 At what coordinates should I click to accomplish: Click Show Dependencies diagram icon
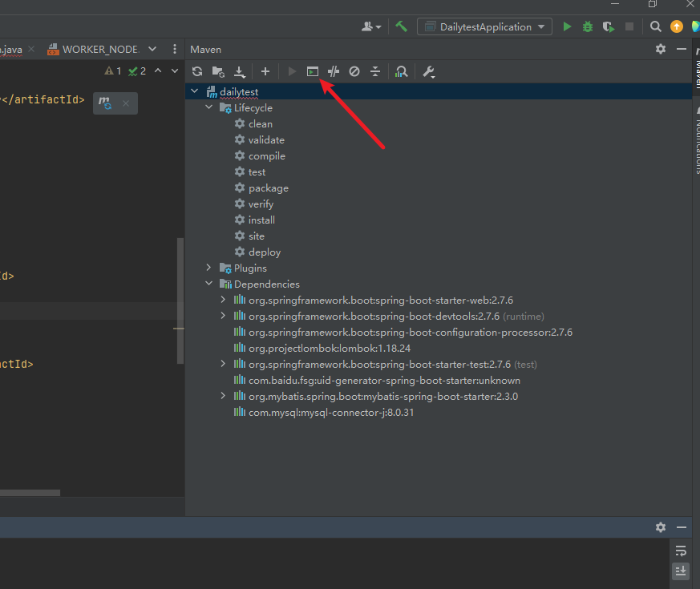402,72
